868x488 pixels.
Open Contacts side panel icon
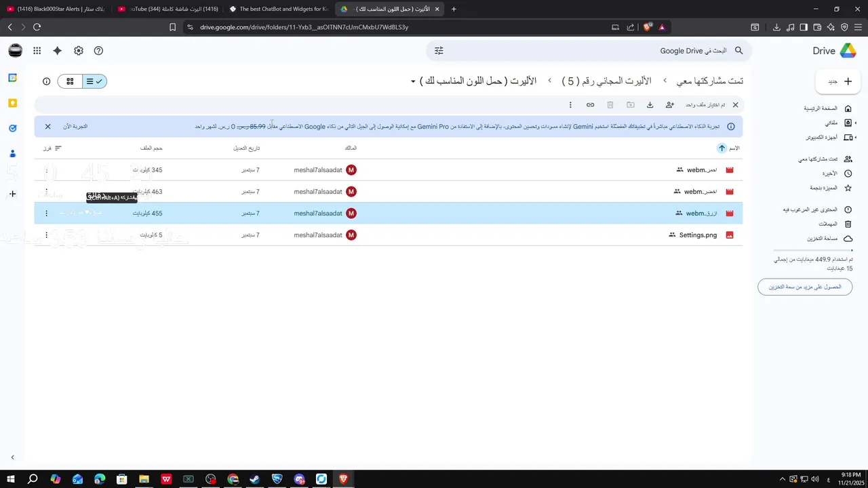point(12,154)
